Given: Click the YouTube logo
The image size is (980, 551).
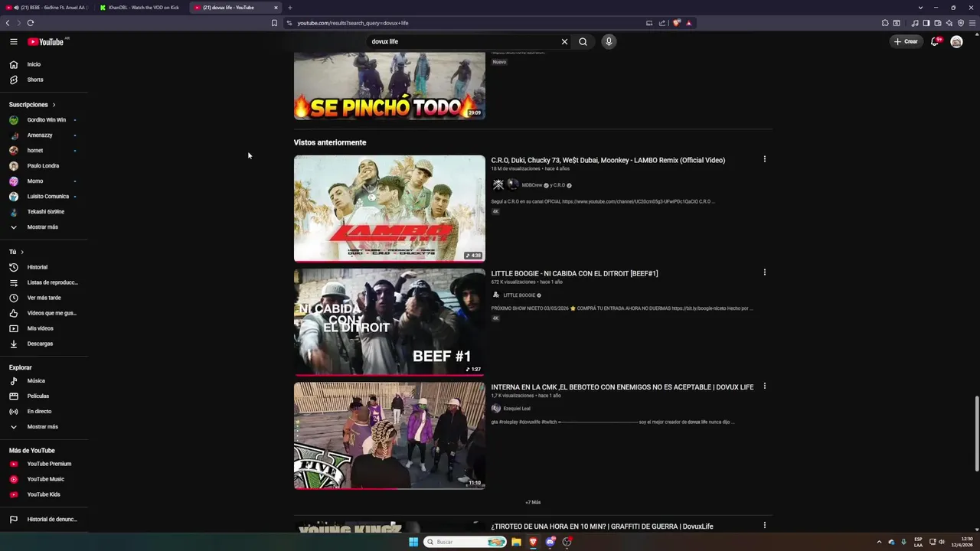Looking at the screenshot, I should tap(46, 42).
